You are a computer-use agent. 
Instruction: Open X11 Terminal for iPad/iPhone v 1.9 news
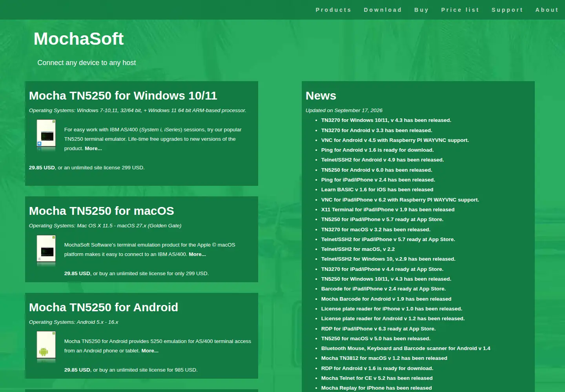[x=388, y=210]
